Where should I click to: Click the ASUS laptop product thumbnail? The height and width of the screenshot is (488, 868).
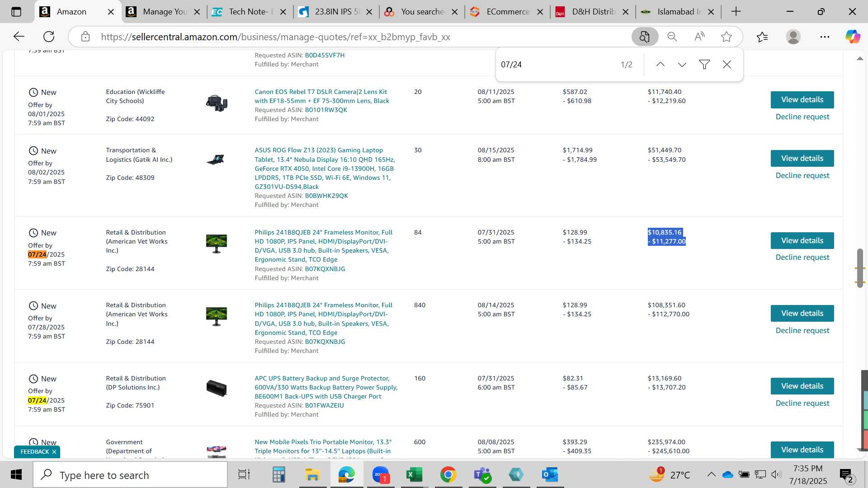click(x=216, y=160)
